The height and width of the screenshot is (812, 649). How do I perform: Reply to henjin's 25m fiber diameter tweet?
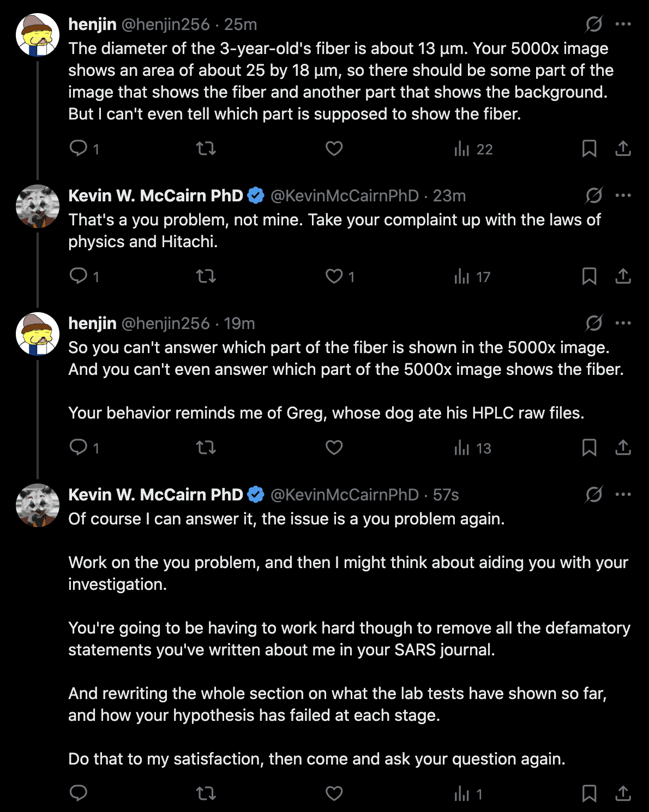tap(79, 148)
